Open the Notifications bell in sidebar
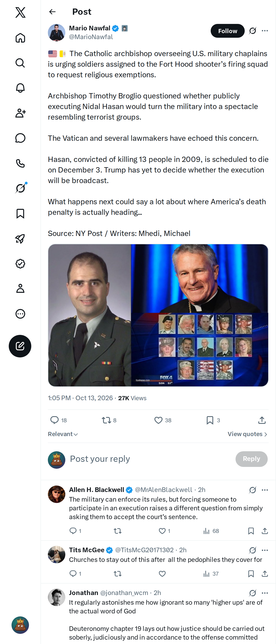Viewport: 276px width, 644px height. pyautogui.click(x=20, y=88)
